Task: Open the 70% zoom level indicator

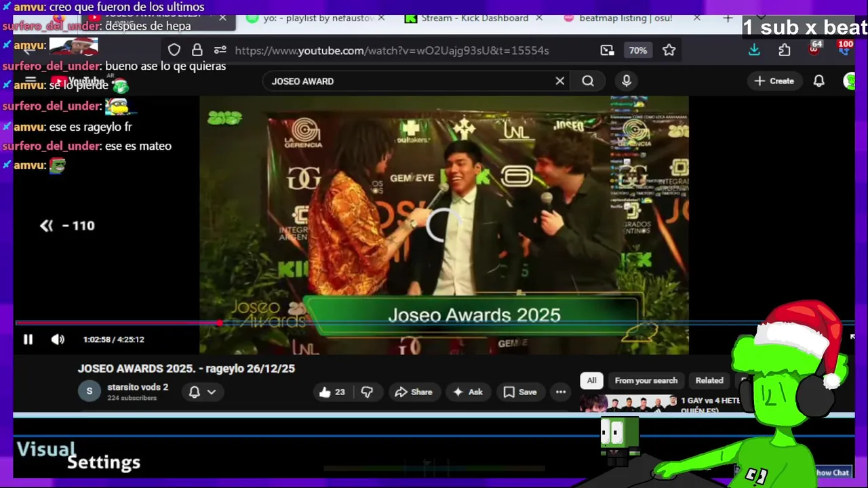Action: coord(637,50)
